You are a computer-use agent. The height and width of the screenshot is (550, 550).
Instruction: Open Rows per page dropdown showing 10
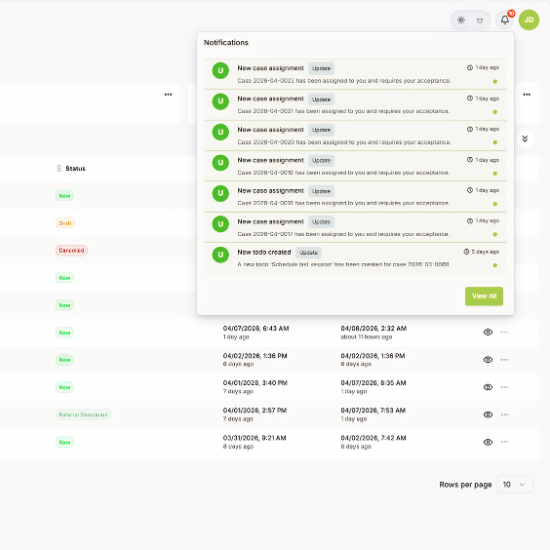(515, 484)
